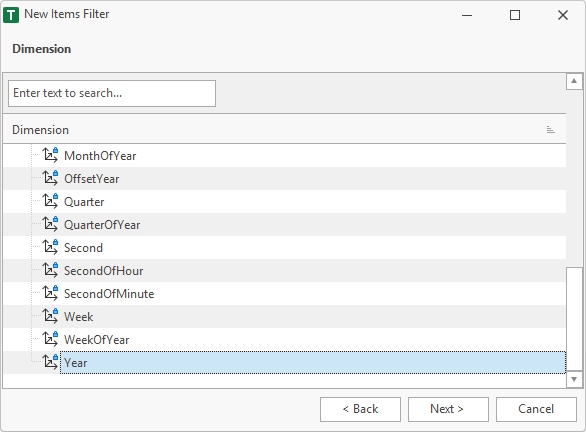This screenshot has width=586, height=432.
Task: Click the WeekOfYear dimension icon
Action: [50, 339]
